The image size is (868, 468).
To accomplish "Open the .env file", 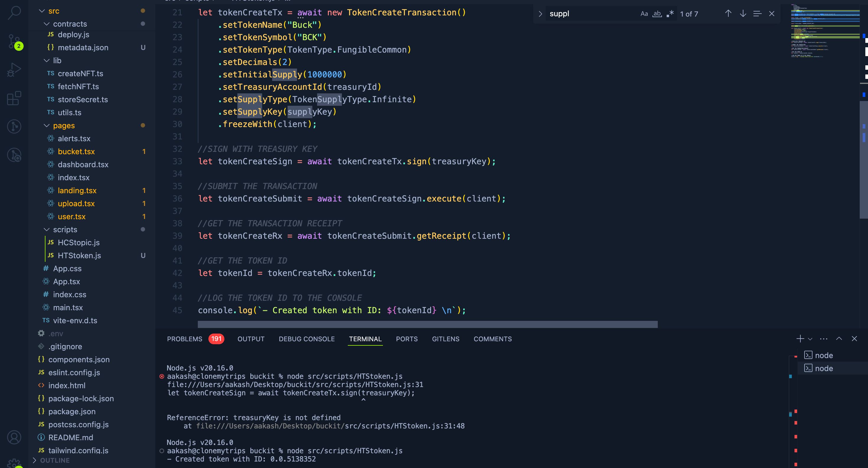I will tap(56, 334).
